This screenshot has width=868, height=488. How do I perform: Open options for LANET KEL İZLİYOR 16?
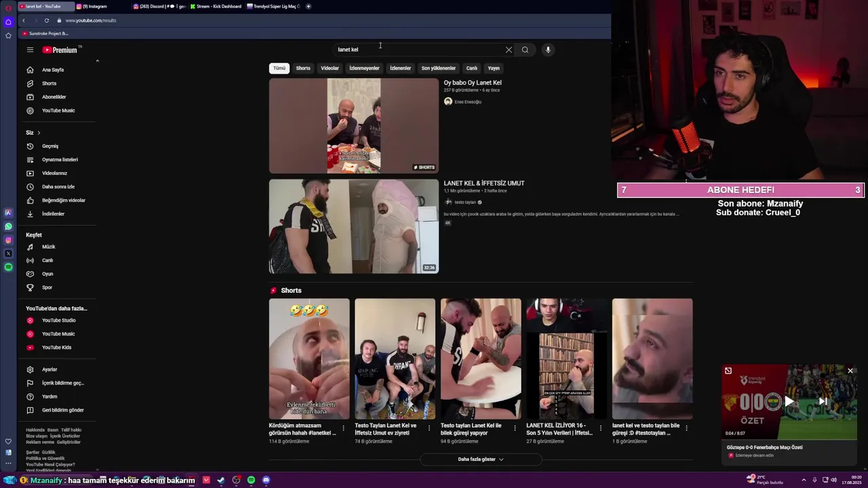[x=601, y=428]
